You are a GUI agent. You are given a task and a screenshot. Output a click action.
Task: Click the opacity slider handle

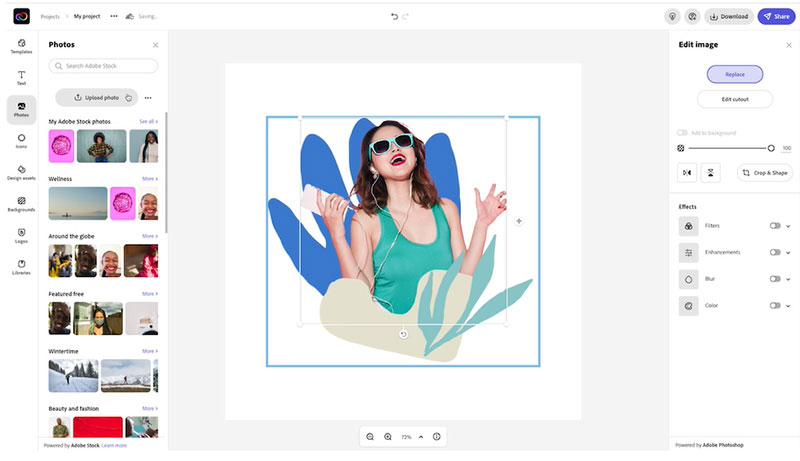click(x=771, y=148)
